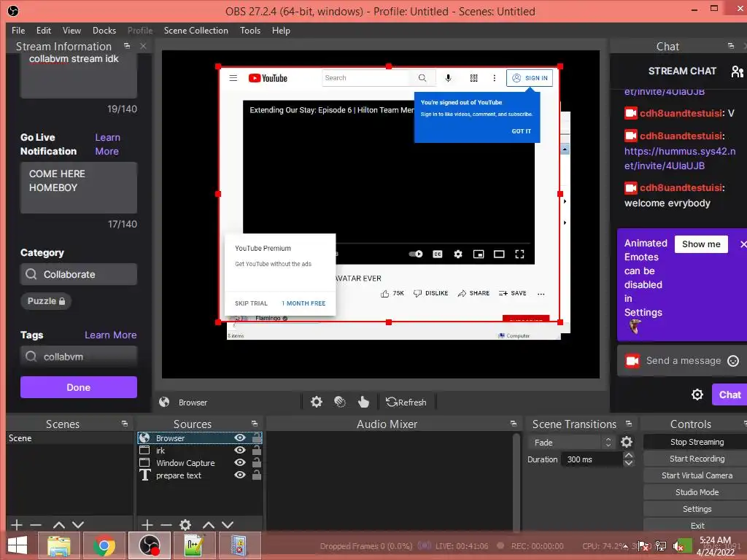Open source properties gear in Sources panel
Screen dimensions: 747x560
[x=185, y=525]
